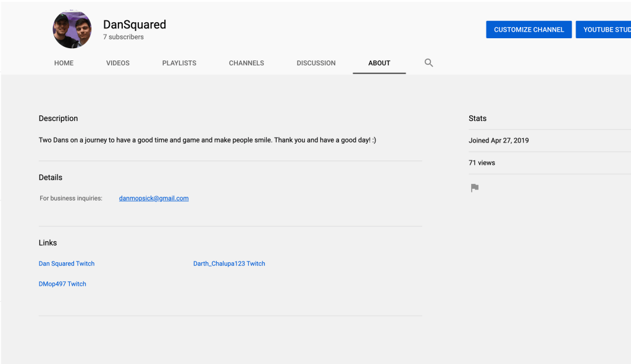Switch to the Home tab
The image size is (631, 364).
[x=64, y=63]
